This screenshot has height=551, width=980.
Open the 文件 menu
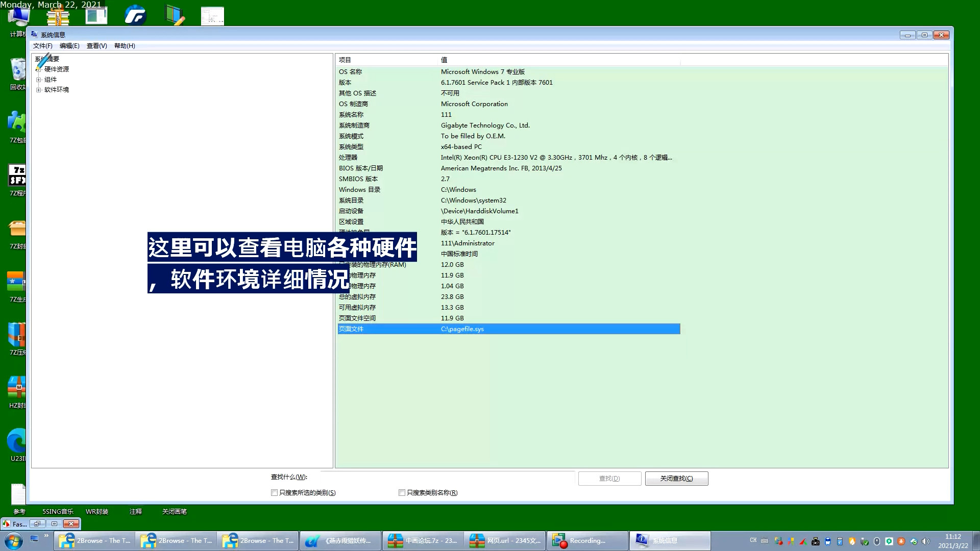coord(42,45)
